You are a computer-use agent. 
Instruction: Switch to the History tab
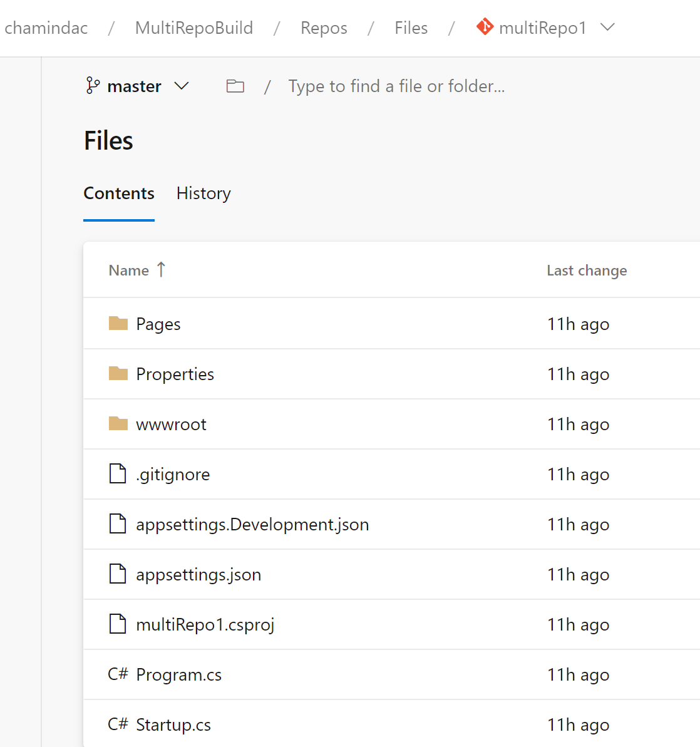(203, 193)
